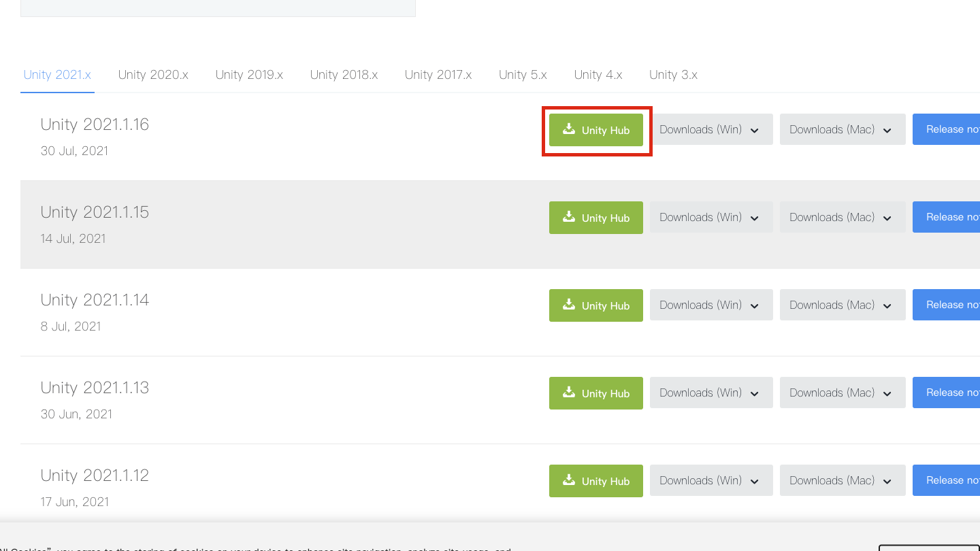Expand Downloads (Mac) for Unity 2021.1.14
The width and height of the screenshot is (980, 551).
pyautogui.click(x=843, y=305)
